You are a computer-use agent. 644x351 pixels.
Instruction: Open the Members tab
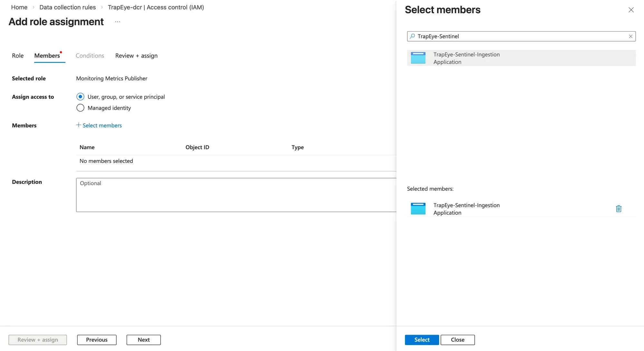[x=47, y=55]
